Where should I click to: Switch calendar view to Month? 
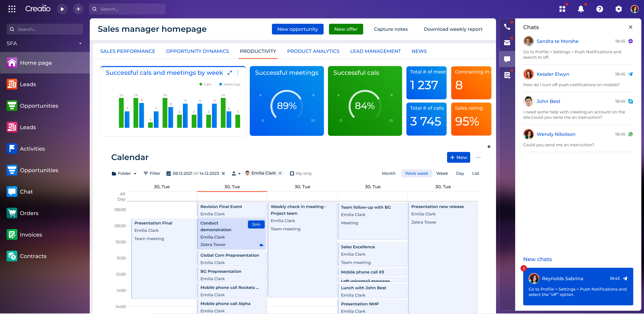coord(389,173)
